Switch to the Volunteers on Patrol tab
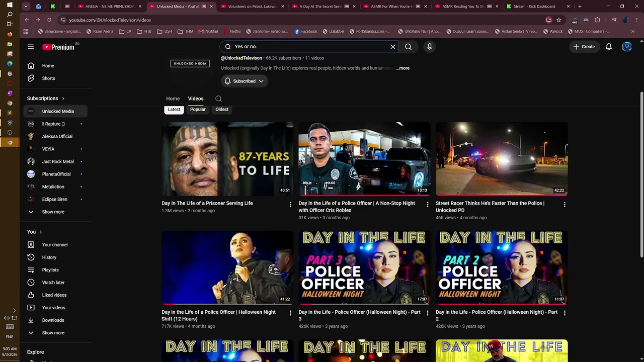The image size is (644, 362). point(253,7)
